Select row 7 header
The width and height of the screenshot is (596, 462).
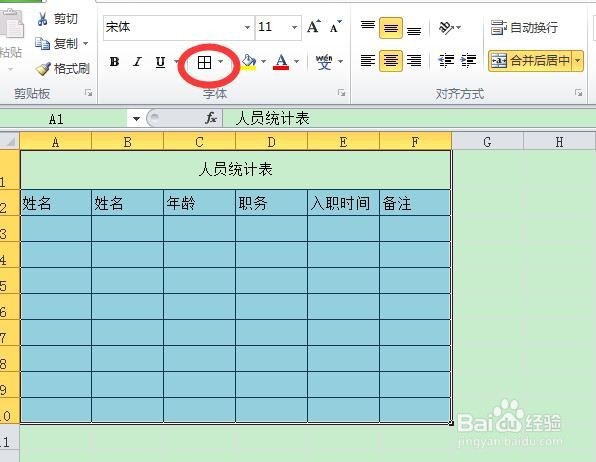[10, 333]
